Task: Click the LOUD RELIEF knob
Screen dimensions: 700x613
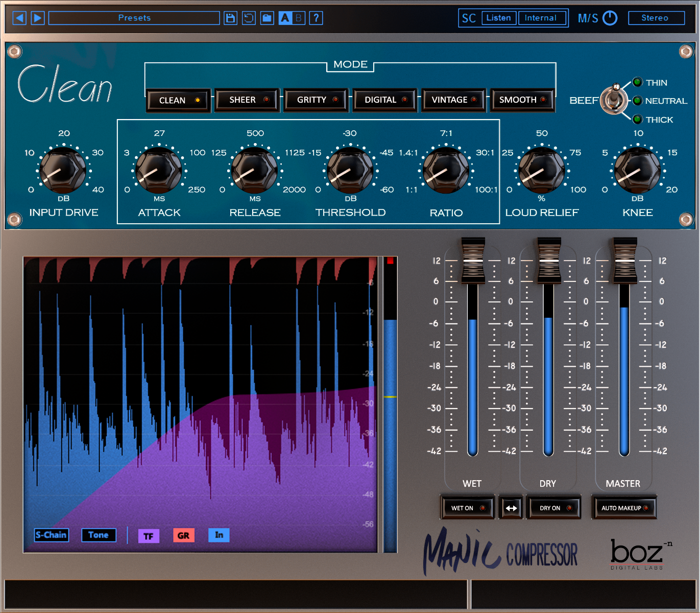Action: point(542,170)
